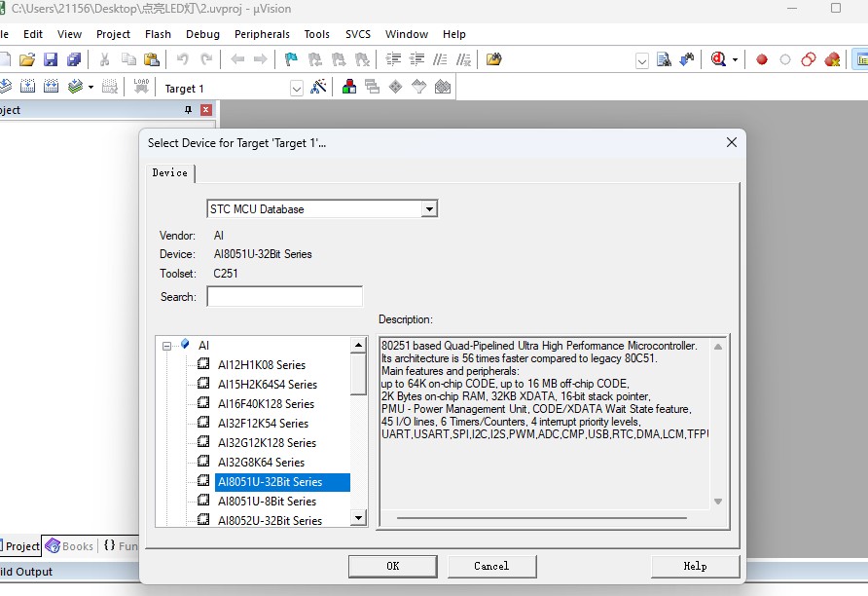Click the Insert Bookmark flag icon

coord(291,59)
